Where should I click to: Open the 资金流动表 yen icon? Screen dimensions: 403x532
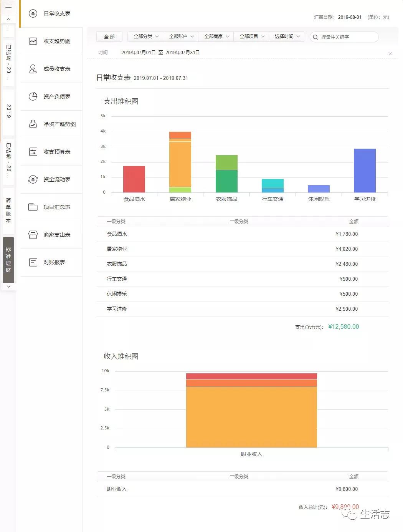[32, 179]
